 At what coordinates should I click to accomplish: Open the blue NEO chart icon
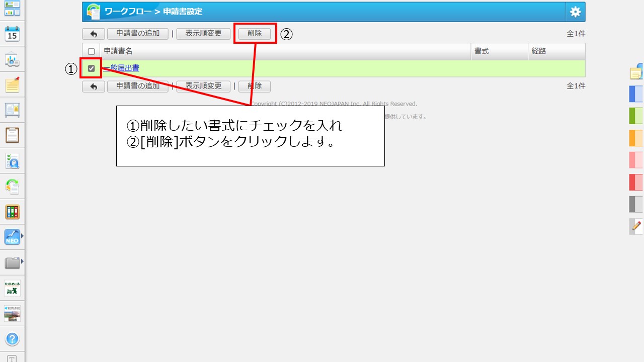[12, 237]
